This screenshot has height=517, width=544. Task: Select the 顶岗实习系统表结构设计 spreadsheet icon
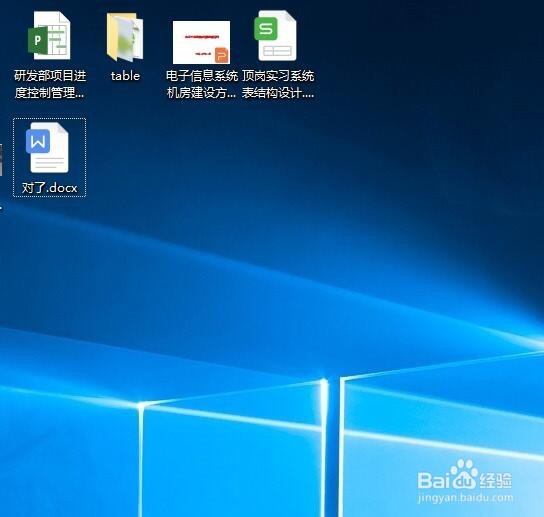pyautogui.click(x=275, y=35)
